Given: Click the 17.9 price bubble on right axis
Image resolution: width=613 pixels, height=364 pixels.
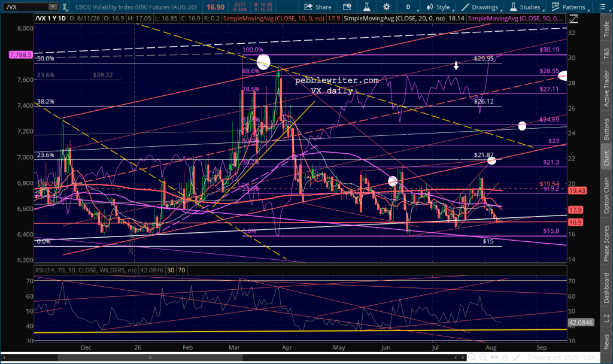Looking at the screenshot, I should pos(575,210).
